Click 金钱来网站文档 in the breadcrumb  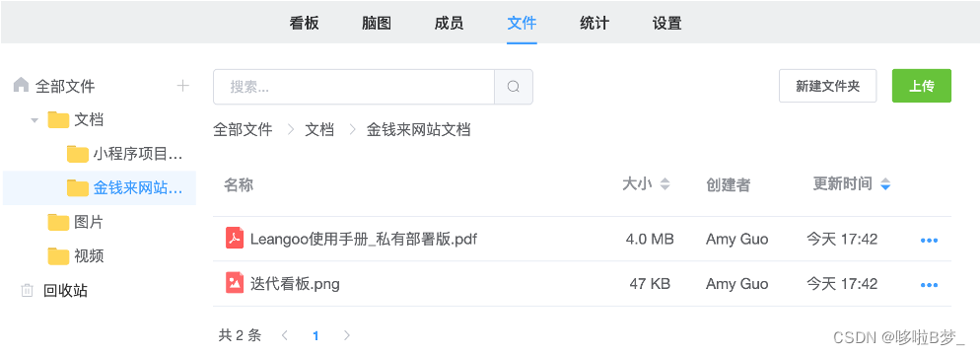[x=418, y=129]
